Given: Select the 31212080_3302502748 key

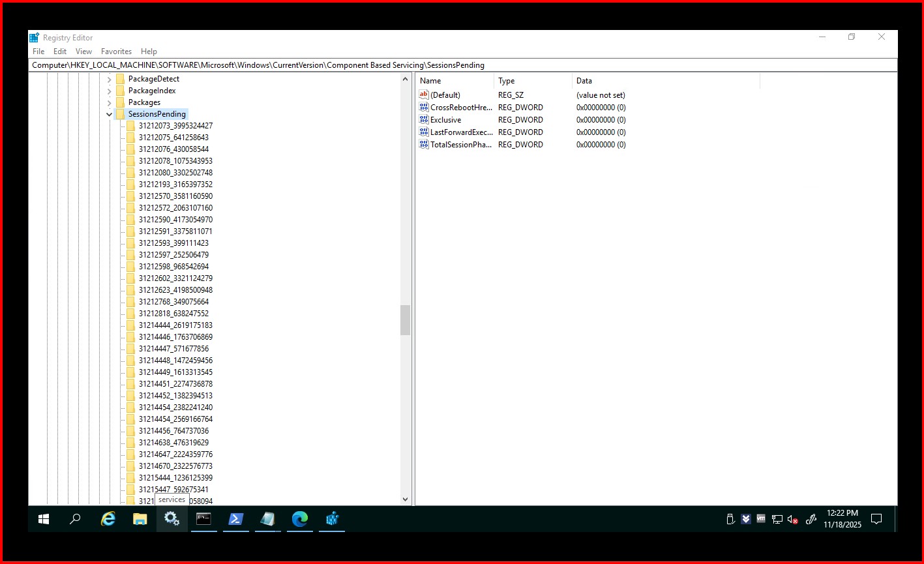Looking at the screenshot, I should tap(175, 173).
